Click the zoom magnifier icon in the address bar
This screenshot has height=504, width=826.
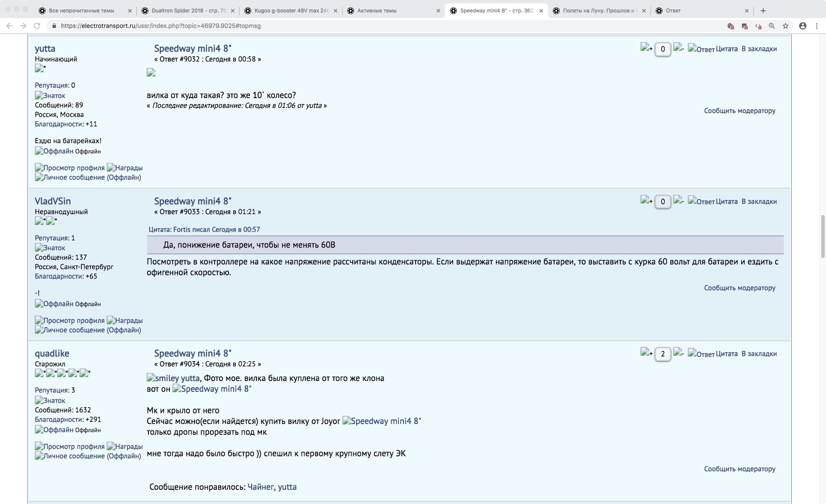(x=772, y=26)
